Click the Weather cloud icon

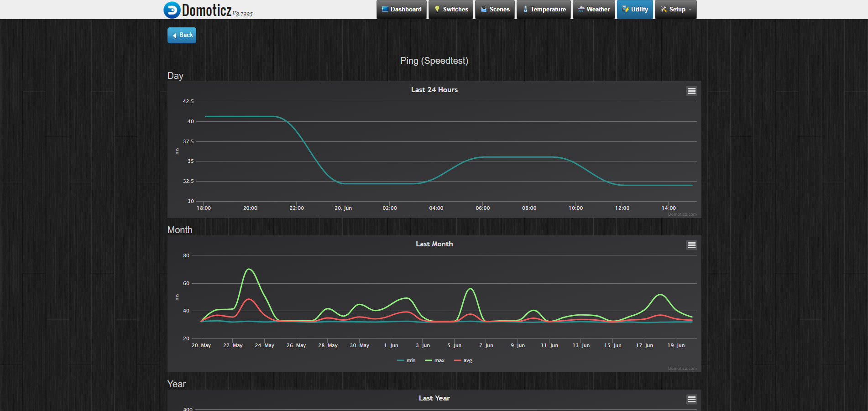(x=581, y=9)
